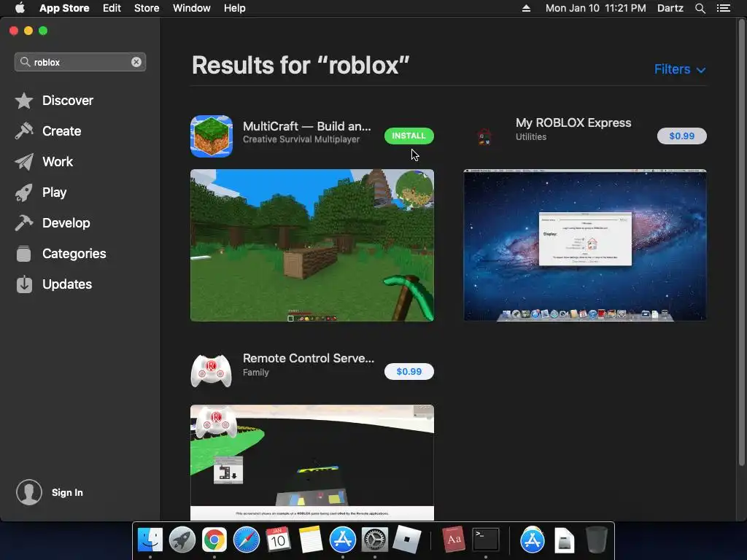Click Sign In
The height and width of the screenshot is (560, 747).
pos(67,492)
